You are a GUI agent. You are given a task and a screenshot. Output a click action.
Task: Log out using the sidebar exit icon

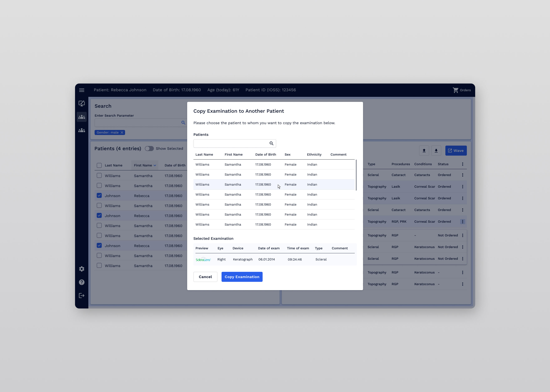pyautogui.click(x=82, y=296)
